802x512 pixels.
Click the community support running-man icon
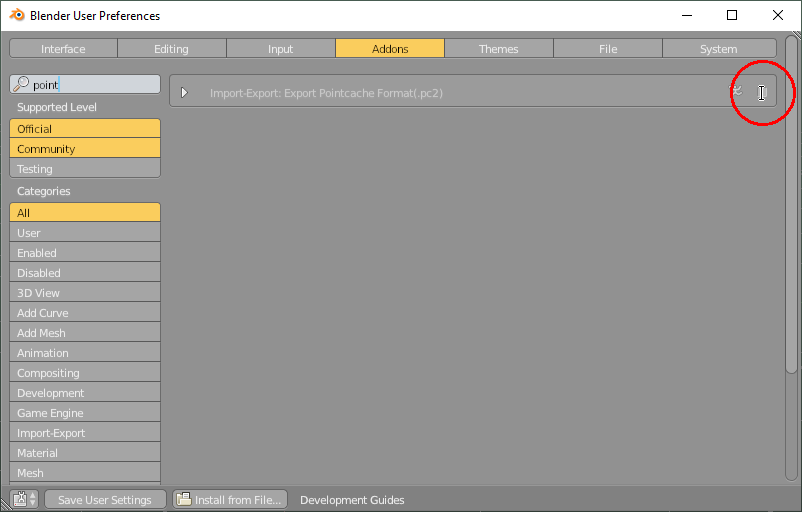pos(736,92)
